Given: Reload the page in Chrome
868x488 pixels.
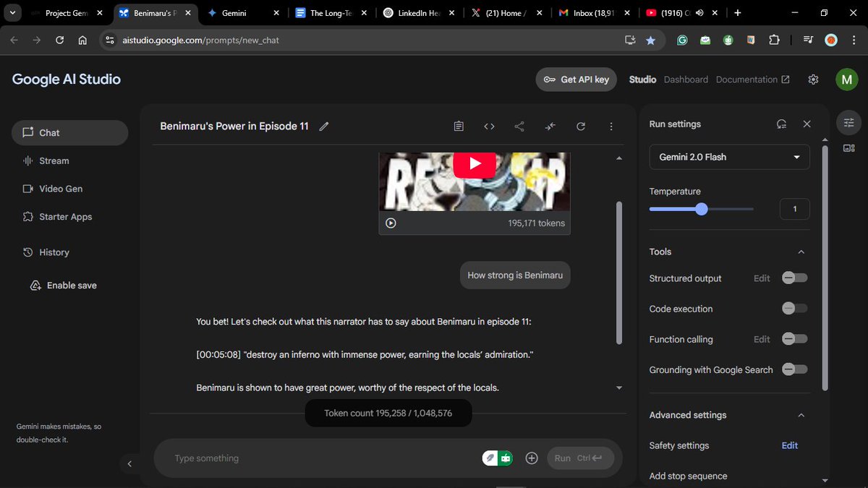Looking at the screenshot, I should (59, 40).
